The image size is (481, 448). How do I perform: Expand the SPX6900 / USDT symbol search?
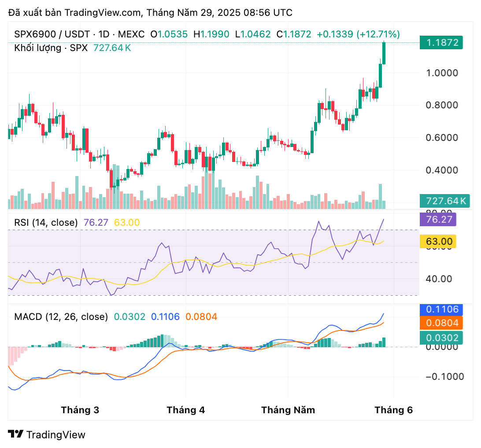[53, 33]
